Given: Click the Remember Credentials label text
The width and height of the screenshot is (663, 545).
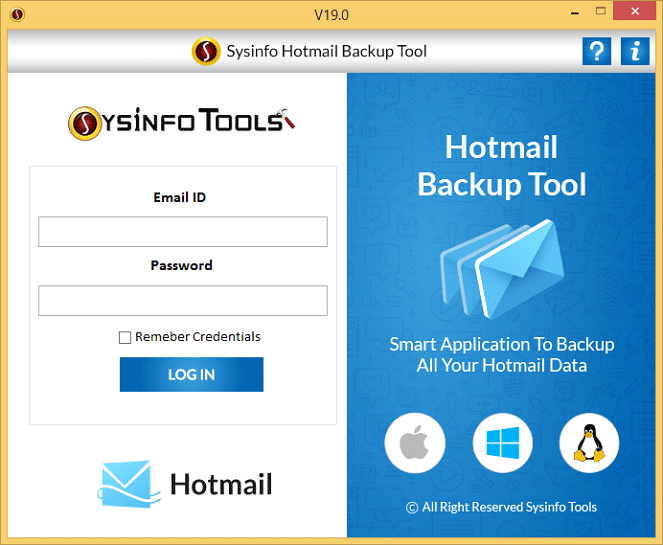Looking at the screenshot, I should coord(197,337).
